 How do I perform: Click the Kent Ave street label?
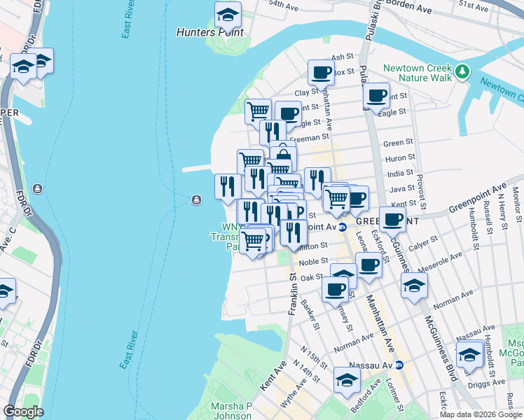[273, 376]
